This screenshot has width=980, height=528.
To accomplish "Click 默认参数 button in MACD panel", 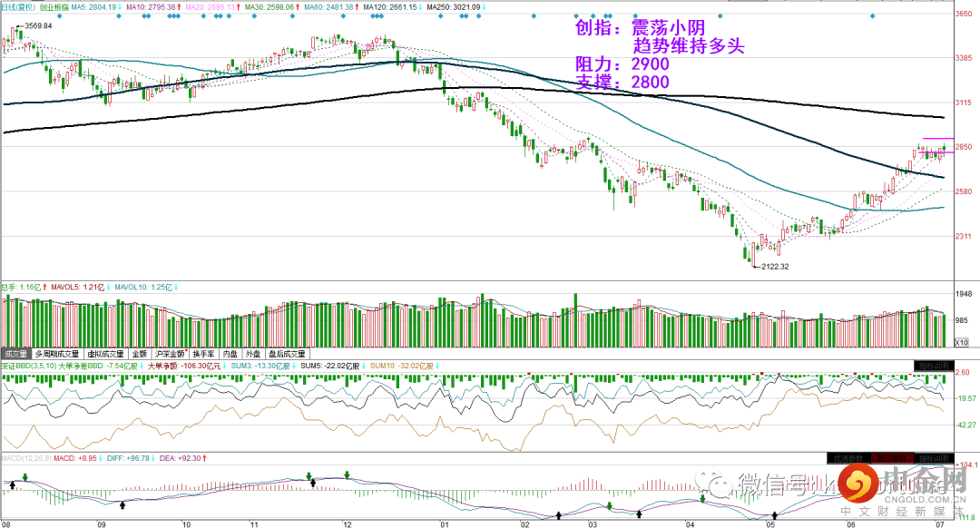I will [x=892, y=458].
